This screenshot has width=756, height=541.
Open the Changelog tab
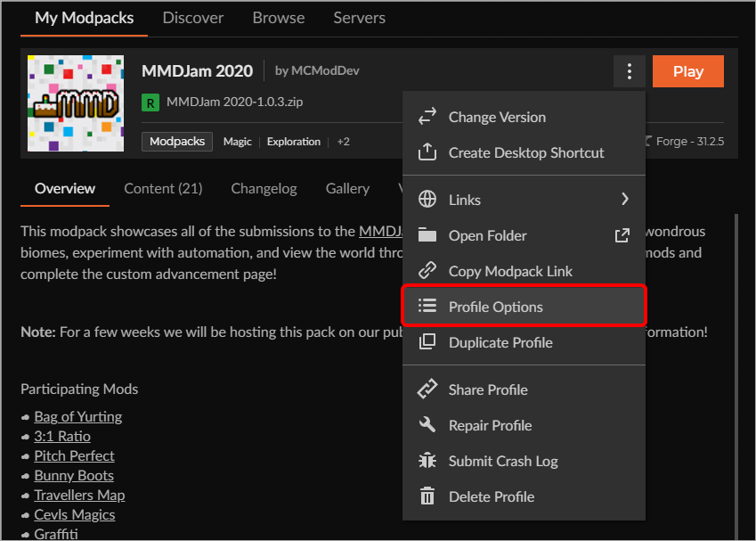[264, 188]
